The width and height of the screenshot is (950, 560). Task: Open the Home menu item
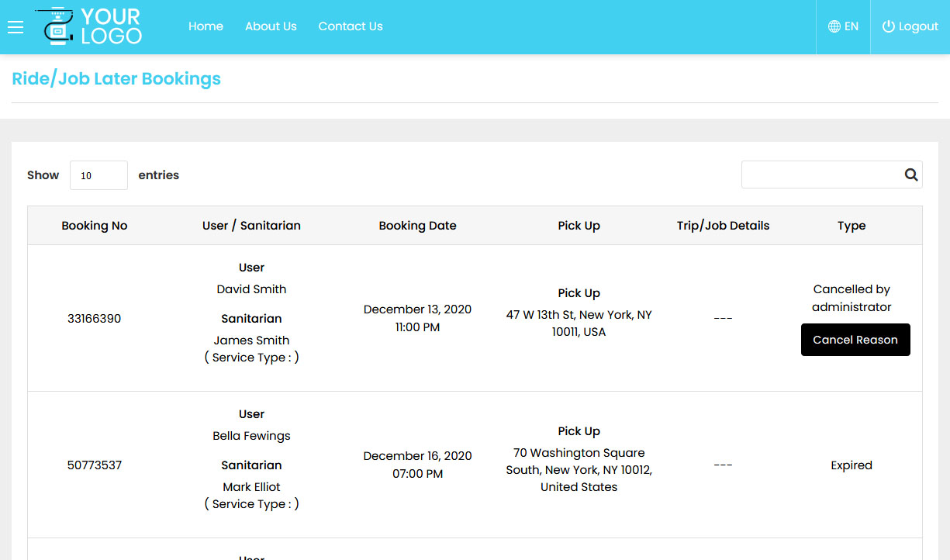tap(206, 26)
